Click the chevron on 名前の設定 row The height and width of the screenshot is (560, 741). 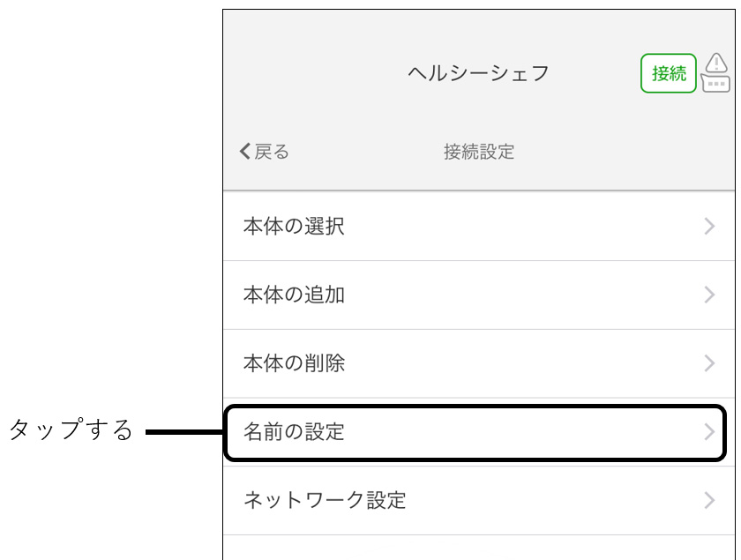click(710, 432)
